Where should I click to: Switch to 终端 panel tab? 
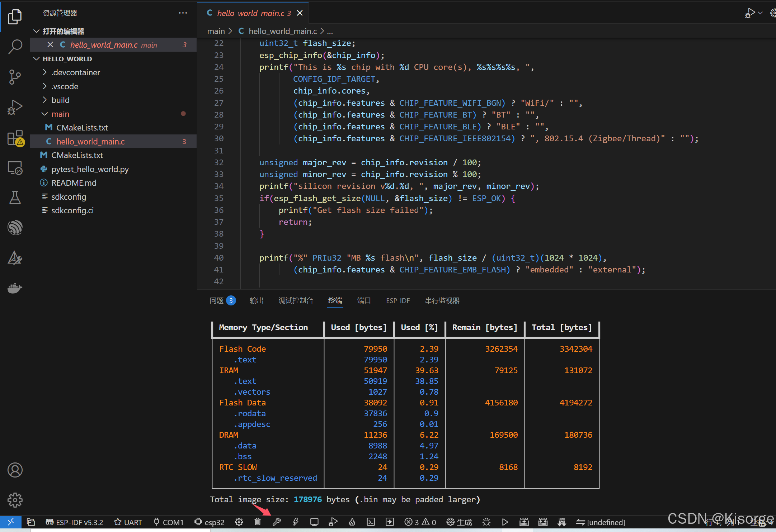[x=335, y=300]
